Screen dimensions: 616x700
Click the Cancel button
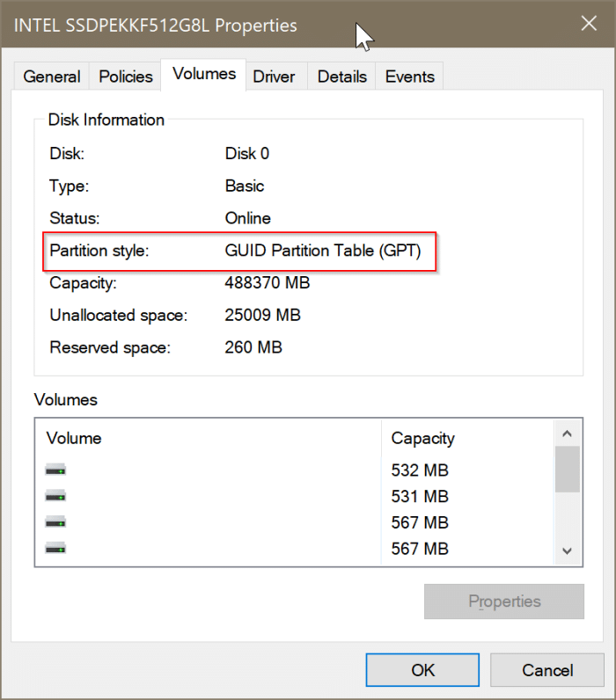point(547,670)
